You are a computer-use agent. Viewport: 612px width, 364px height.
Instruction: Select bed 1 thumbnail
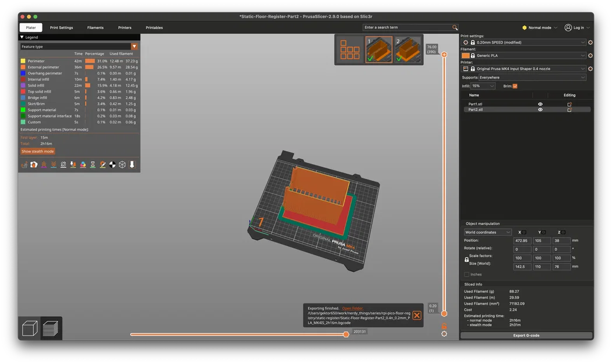click(379, 50)
